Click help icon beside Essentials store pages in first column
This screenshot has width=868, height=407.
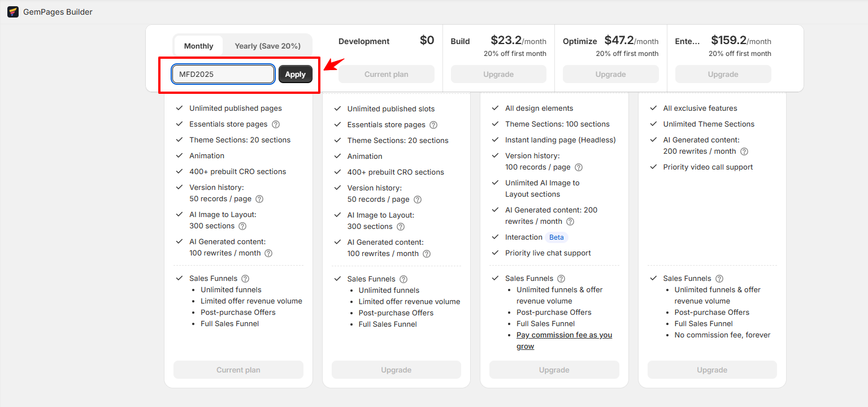[x=276, y=124]
